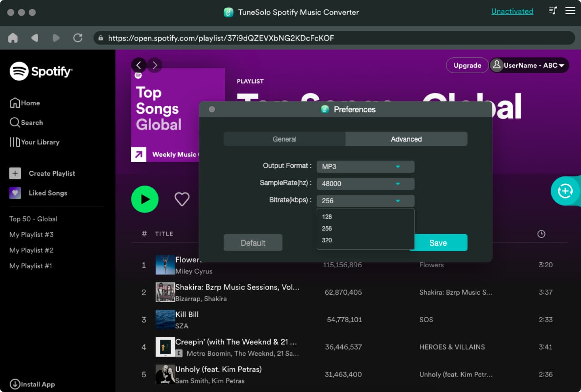Click artist text 'Sam Smith, Kim Petras'

click(210, 381)
